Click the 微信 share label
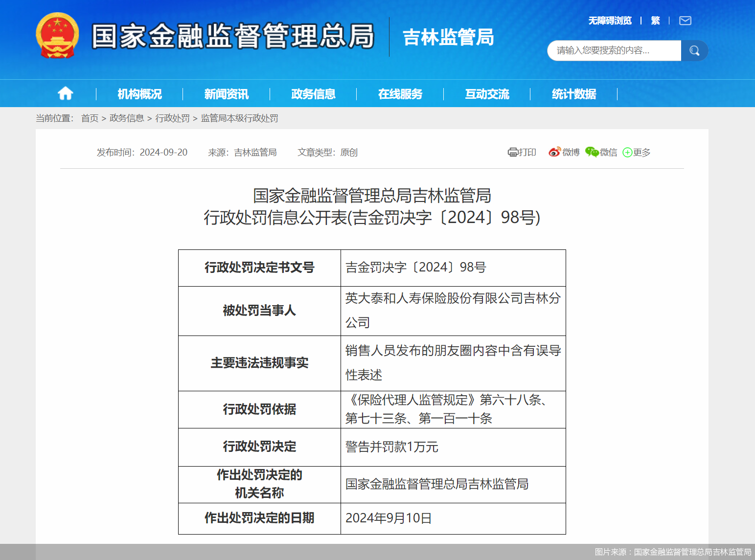This screenshot has width=755, height=560. (608, 153)
